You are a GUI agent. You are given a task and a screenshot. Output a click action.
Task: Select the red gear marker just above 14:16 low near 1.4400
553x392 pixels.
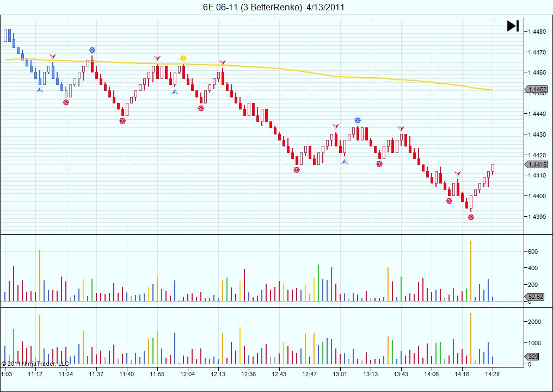(x=449, y=201)
